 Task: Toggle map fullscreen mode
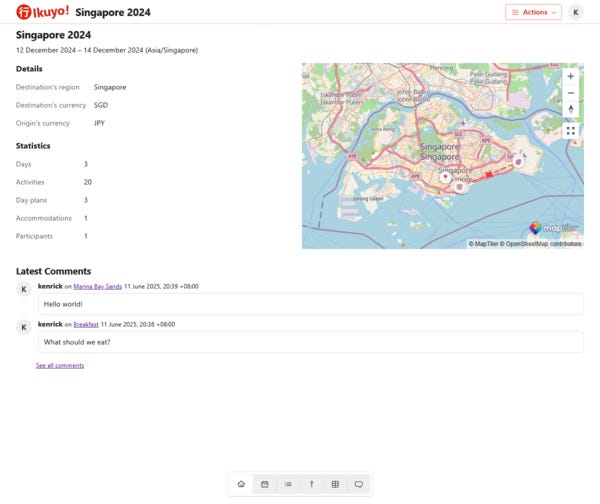pos(571,131)
